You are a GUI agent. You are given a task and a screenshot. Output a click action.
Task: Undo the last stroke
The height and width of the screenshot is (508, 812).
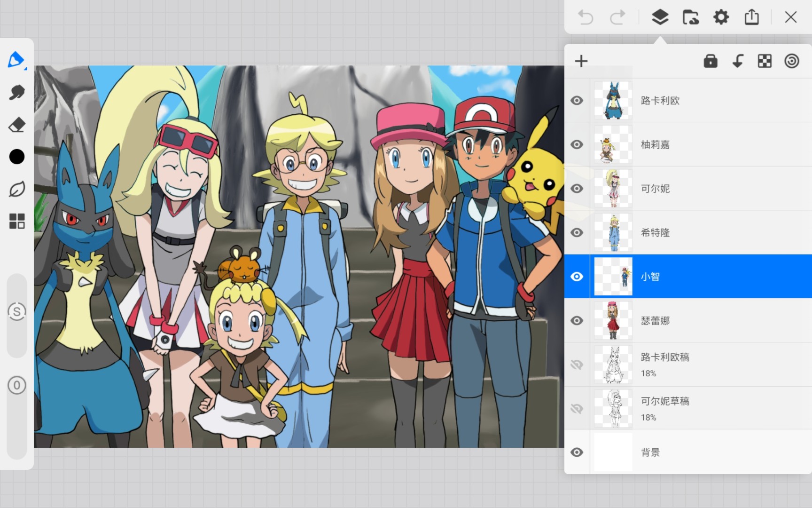pyautogui.click(x=586, y=17)
